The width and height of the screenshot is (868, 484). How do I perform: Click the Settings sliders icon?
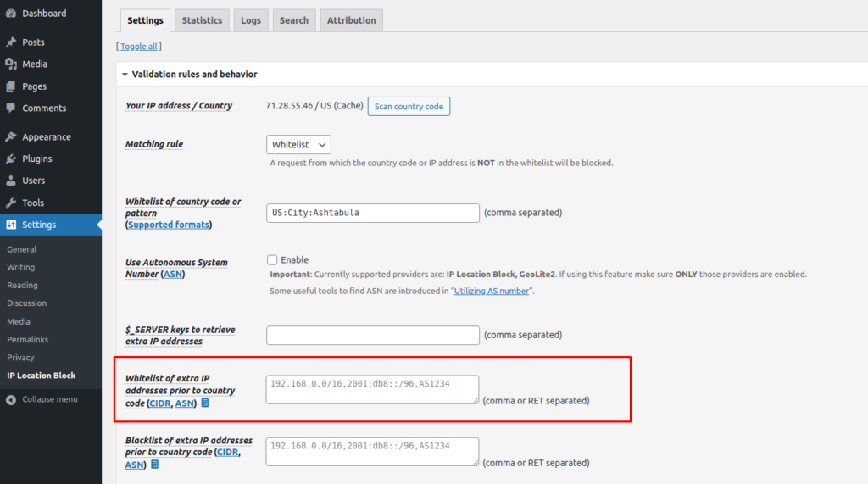coord(11,225)
